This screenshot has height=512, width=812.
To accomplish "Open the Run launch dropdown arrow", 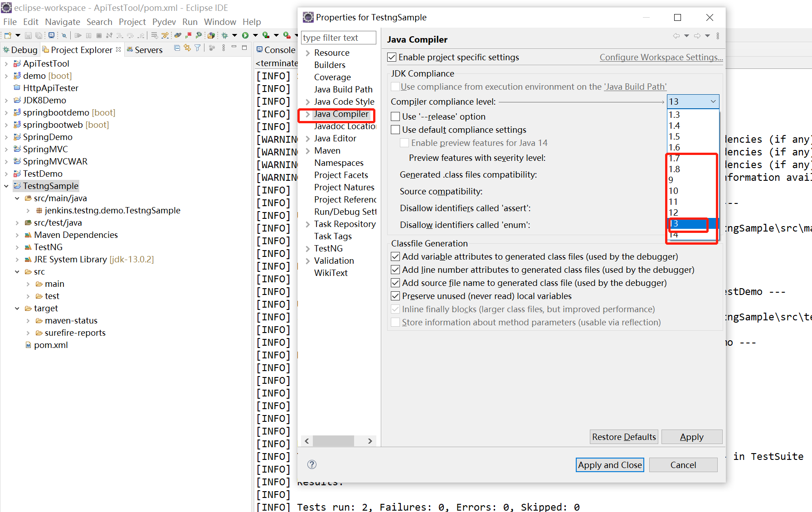I will click(255, 35).
